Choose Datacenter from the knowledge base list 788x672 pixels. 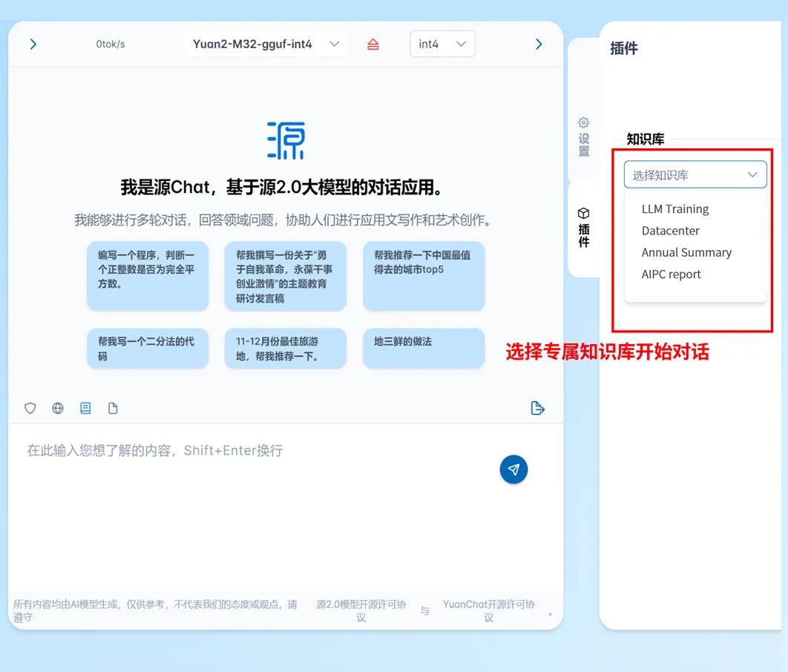671,231
